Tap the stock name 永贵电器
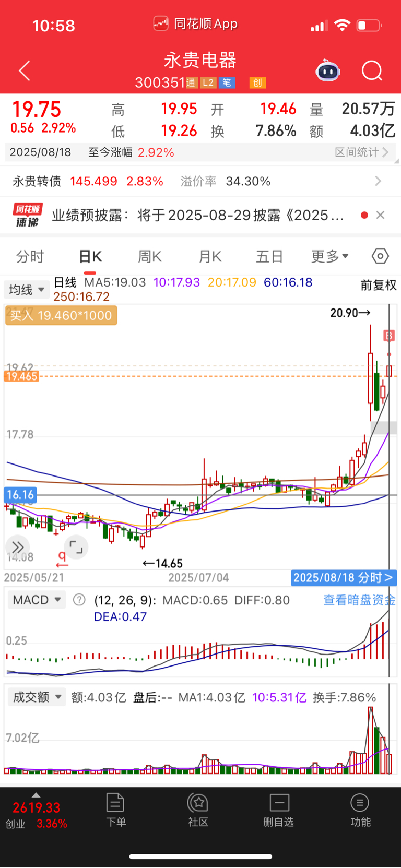The height and width of the screenshot is (868, 401). coord(200,60)
